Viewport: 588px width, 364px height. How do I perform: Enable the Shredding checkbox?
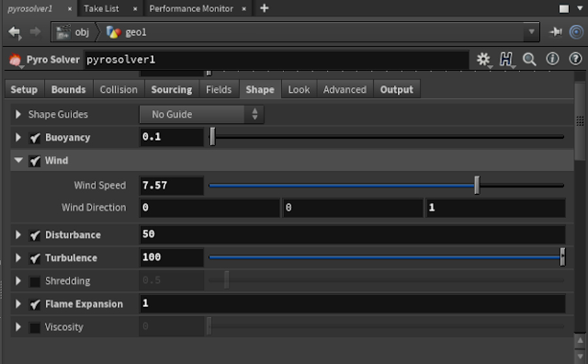[35, 282]
